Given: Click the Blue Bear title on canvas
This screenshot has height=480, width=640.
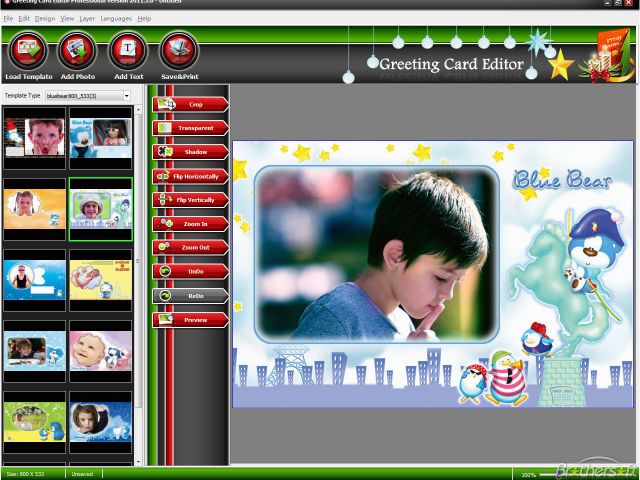Looking at the screenshot, I should pyautogui.click(x=562, y=180).
